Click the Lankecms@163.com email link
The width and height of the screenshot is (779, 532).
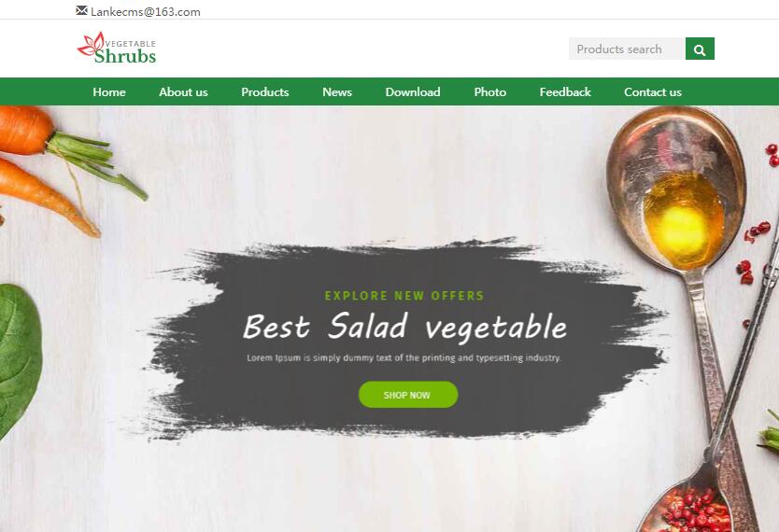(x=145, y=12)
